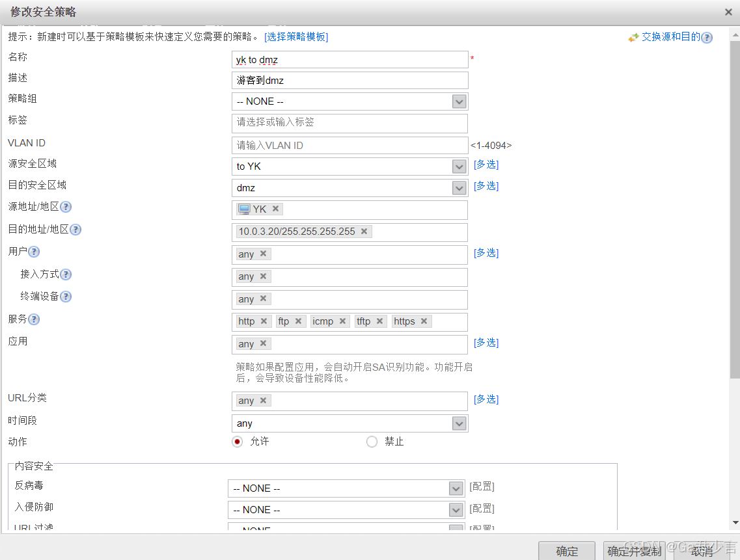The height and width of the screenshot is (560, 740).
Task: Click the 名称 input with yk to dmz
Action: point(349,59)
